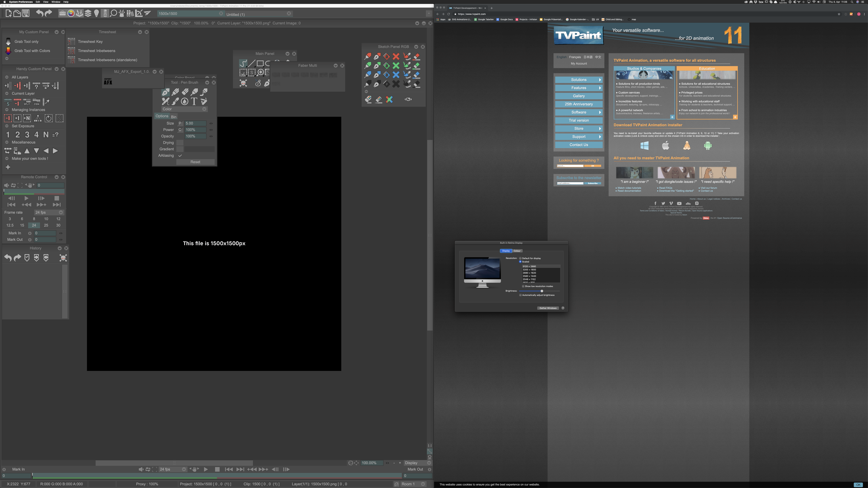The image size is (868, 488).
Task: Click the Android installer download icon
Action: click(708, 146)
